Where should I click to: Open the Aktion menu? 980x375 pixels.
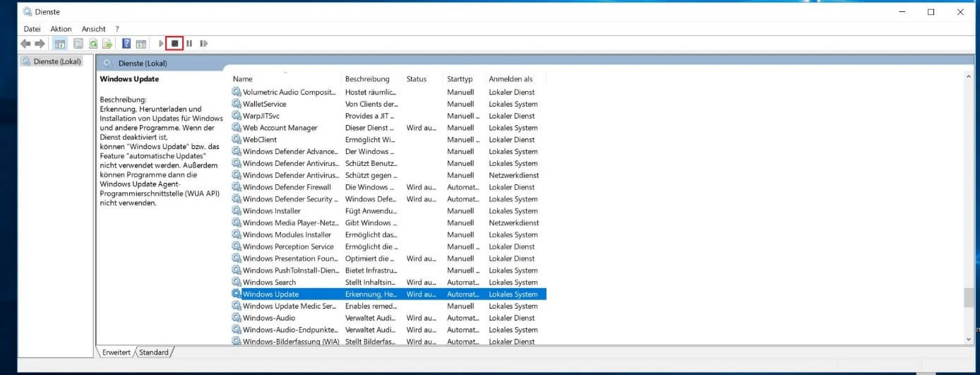(61, 29)
